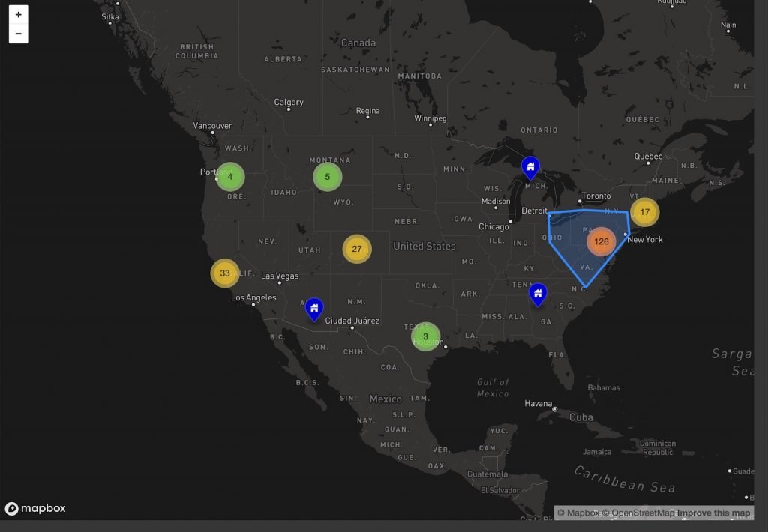
Task: Click the MANITOBA province label
Action: [420, 76]
